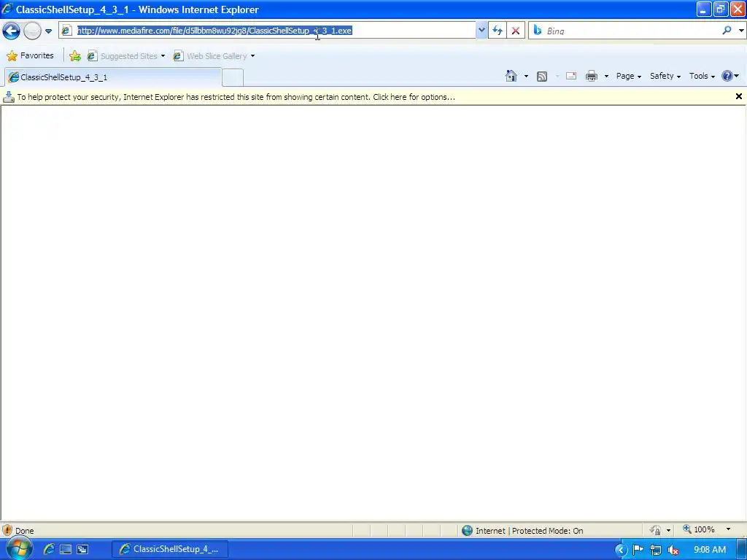Screen dimensions: 747x560
Task: Click the globe icon in status bar
Action: [x=467, y=531]
